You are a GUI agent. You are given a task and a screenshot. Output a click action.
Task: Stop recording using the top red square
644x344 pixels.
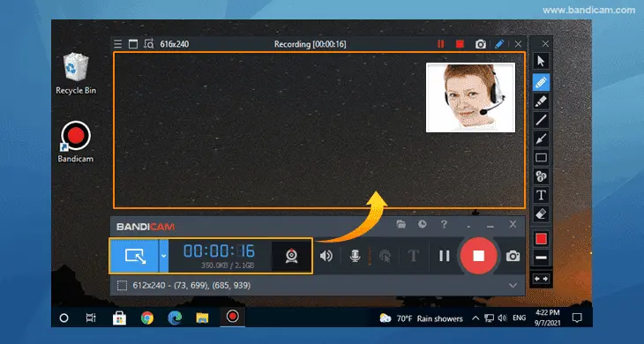pos(460,44)
